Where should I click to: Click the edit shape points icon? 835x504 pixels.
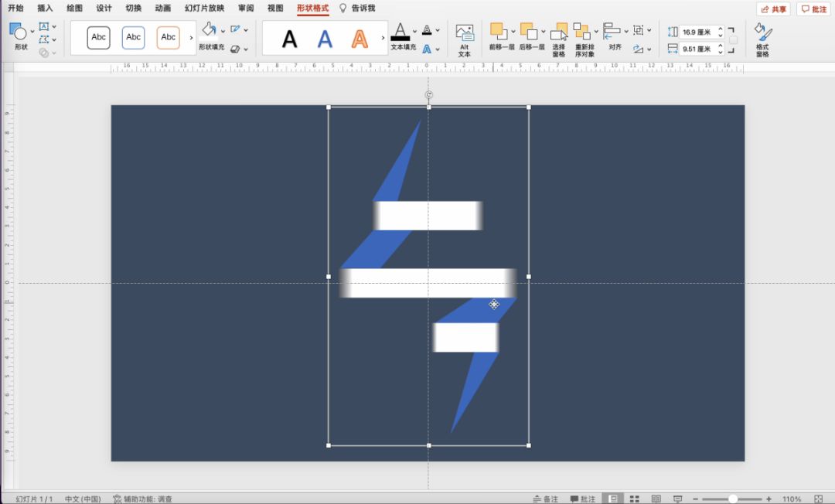coord(43,39)
